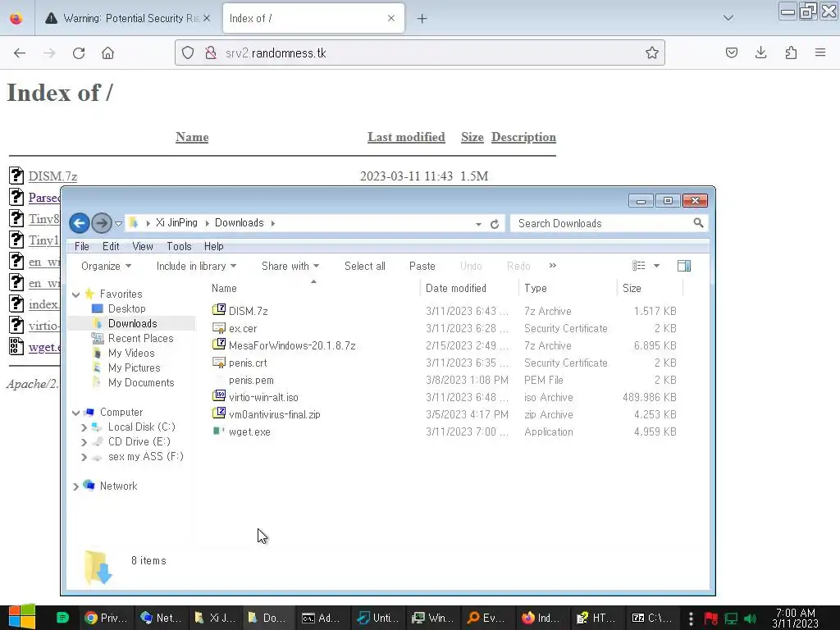Open a new Firefox tab
840x630 pixels.
tap(422, 19)
